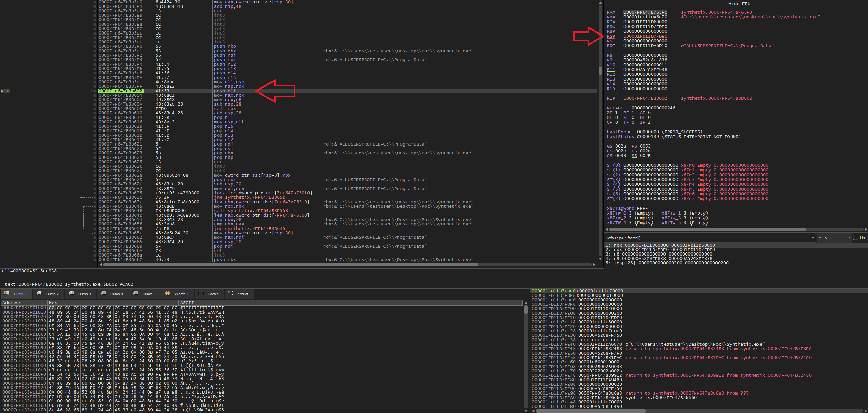This screenshot has width=868, height=413.
Task: Select the RIP register value 00007FF647B3D602
Action: (645, 98)
